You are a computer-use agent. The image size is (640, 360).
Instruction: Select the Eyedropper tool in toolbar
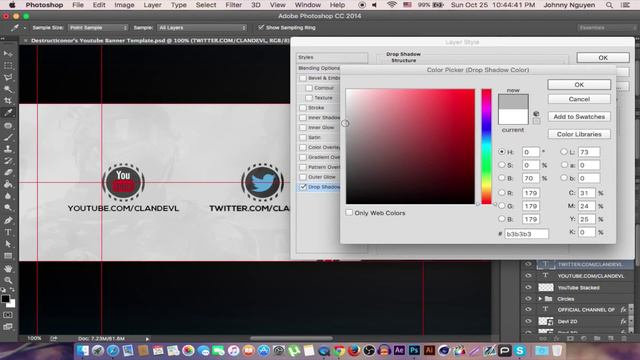point(8,113)
